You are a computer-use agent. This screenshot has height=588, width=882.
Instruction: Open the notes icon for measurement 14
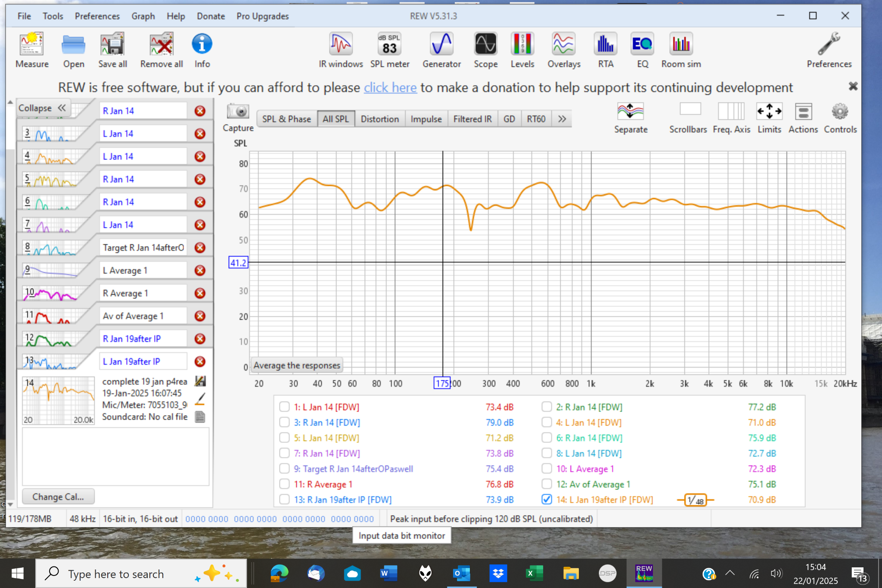(x=200, y=417)
